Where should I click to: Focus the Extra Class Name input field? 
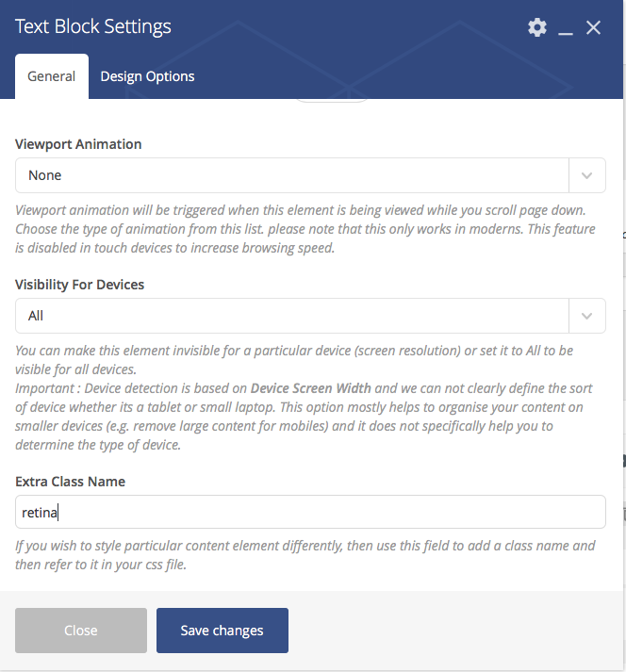(x=310, y=512)
